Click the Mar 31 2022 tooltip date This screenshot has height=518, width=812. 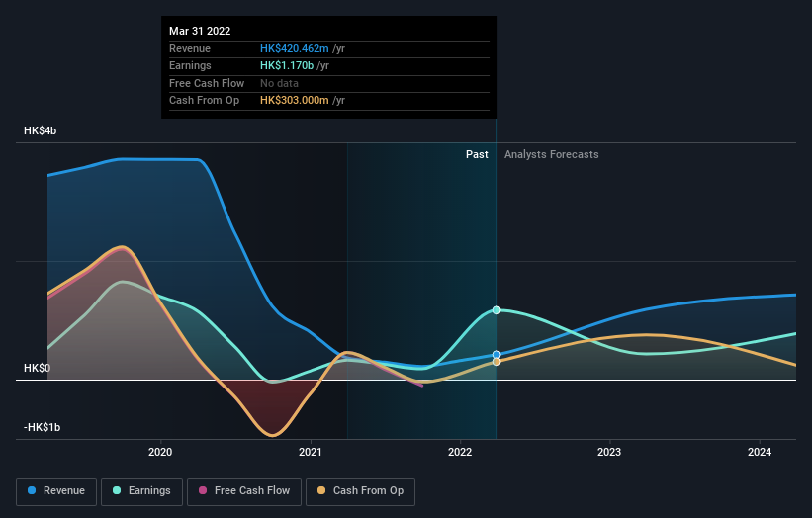pyautogui.click(x=200, y=31)
